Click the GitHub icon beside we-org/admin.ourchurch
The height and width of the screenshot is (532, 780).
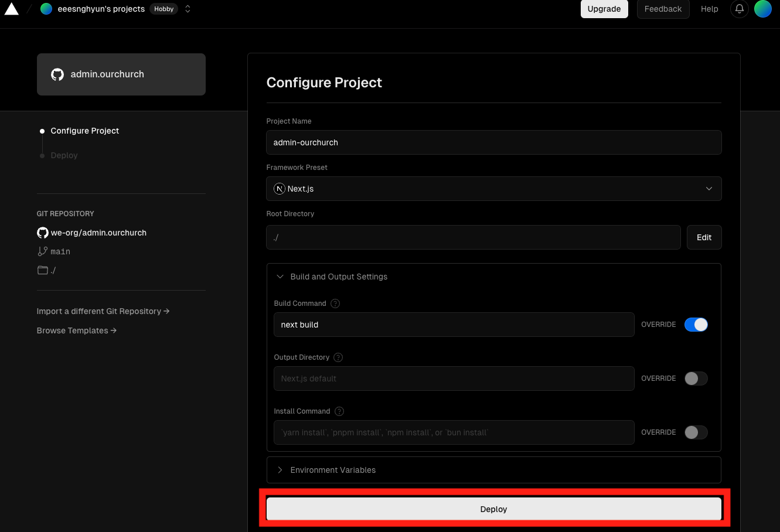[x=43, y=233]
